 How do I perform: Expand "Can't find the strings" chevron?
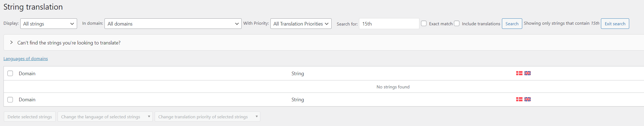(11, 43)
